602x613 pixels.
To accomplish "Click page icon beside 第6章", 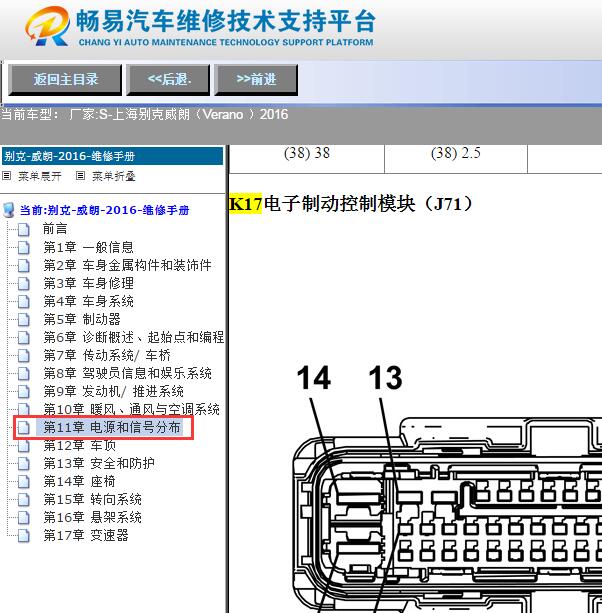I will [23, 337].
